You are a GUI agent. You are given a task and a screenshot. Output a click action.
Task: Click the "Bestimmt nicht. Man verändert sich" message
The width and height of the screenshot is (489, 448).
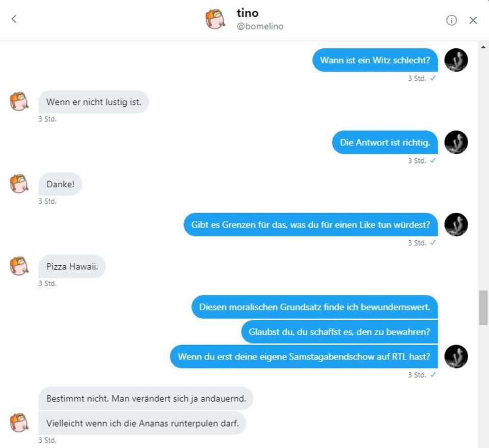pos(146,398)
